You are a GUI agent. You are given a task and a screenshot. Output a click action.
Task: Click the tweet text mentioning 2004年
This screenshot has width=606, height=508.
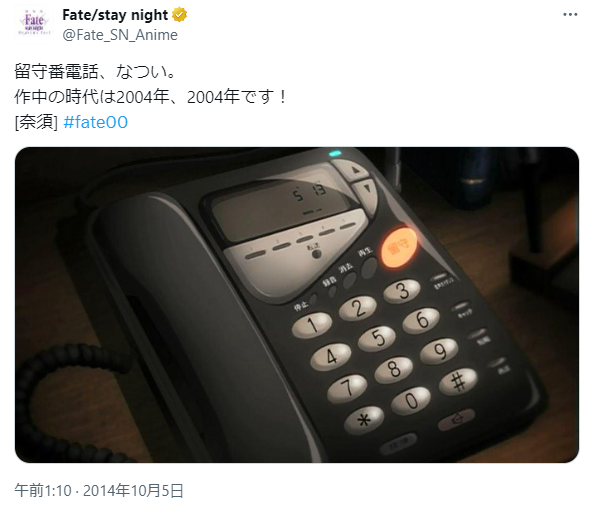[x=151, y=97]
